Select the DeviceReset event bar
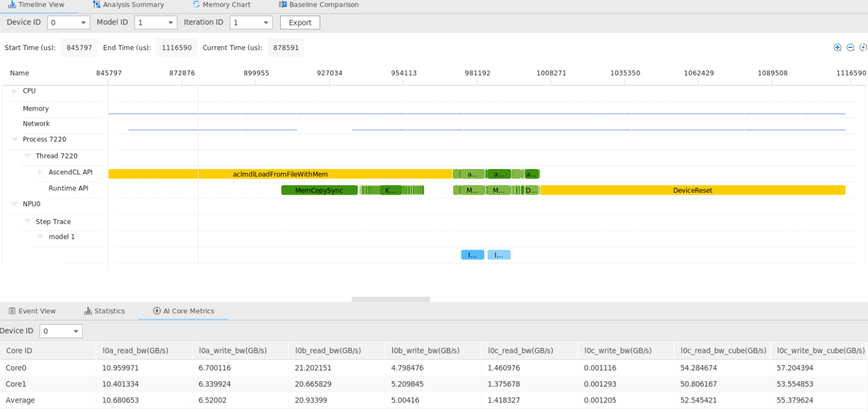Image resolution: width=868 pixels, height=412 pixels. [x=692, y=190]
